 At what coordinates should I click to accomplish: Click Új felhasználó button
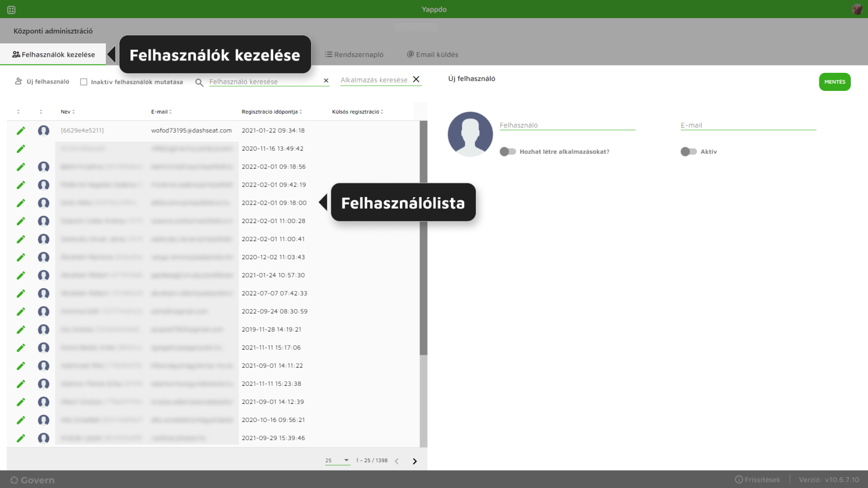42,82
